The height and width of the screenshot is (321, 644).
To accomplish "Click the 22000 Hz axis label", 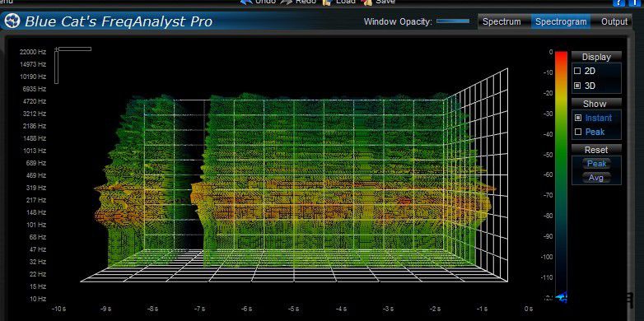I will click(x=33, y=52).
